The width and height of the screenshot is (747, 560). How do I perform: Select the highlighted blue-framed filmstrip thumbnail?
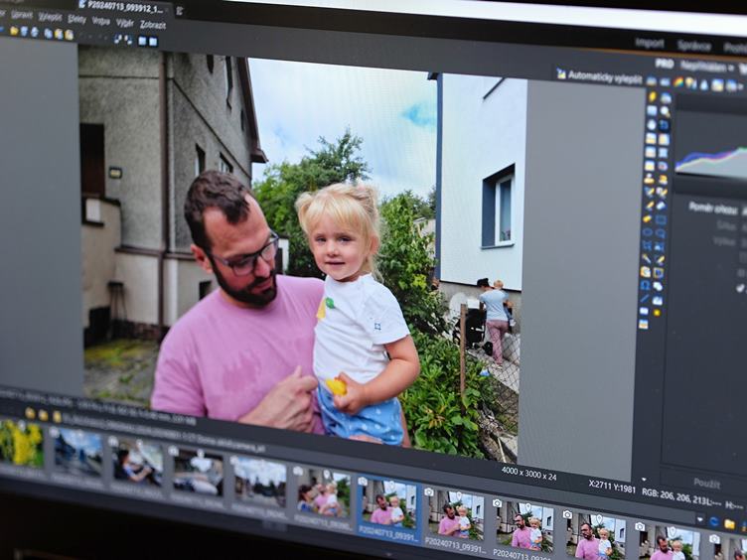tap(388, 508)
